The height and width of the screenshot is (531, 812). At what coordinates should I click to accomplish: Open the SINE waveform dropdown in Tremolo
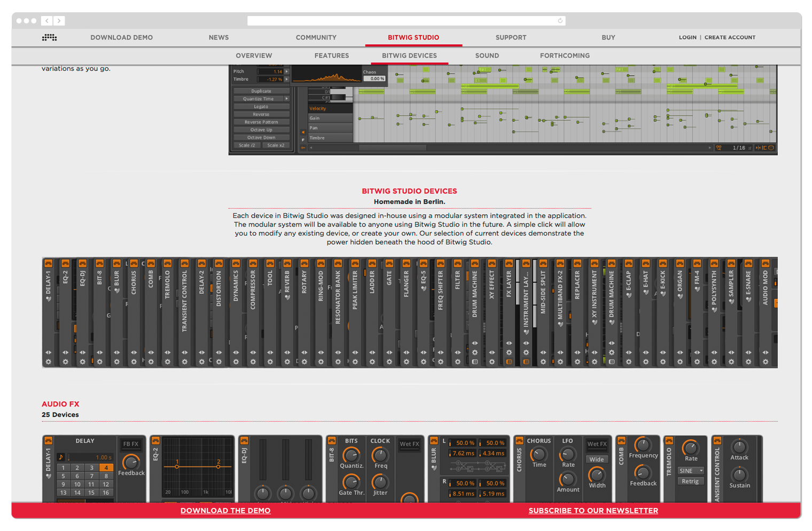pyautogui.click(x=691, y=471)
